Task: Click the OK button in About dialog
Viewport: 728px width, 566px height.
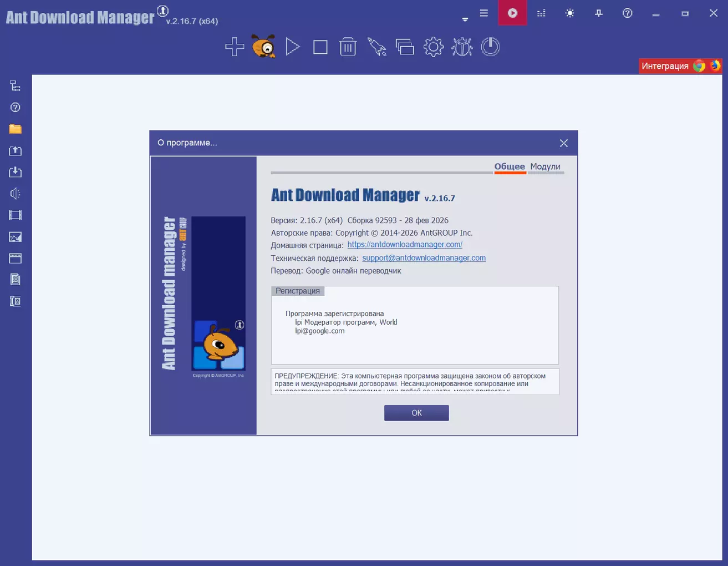Action: pyautogui.click(x=416, y=413)
